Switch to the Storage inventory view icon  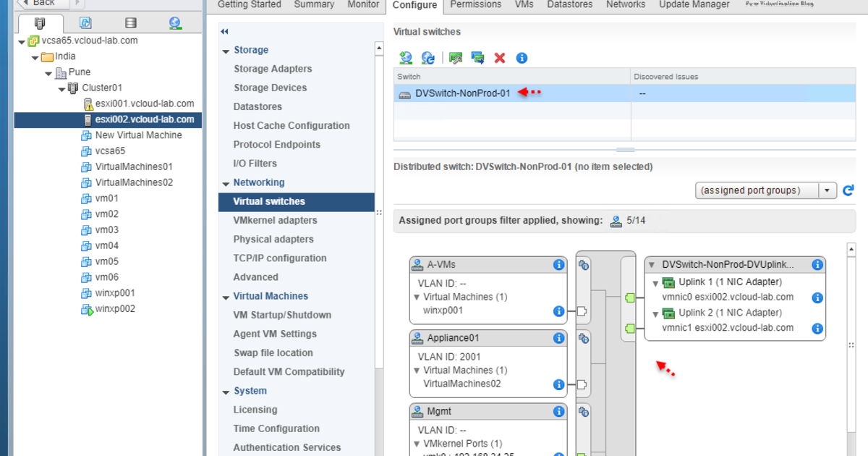click(130, 23)
